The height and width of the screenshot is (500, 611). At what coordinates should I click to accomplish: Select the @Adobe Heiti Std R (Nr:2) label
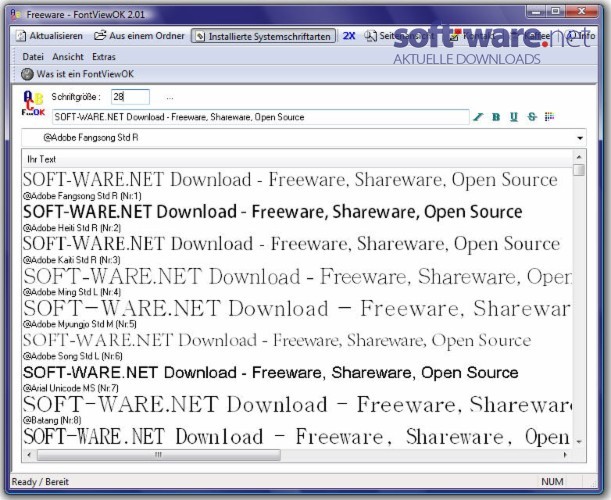(72, 228)
